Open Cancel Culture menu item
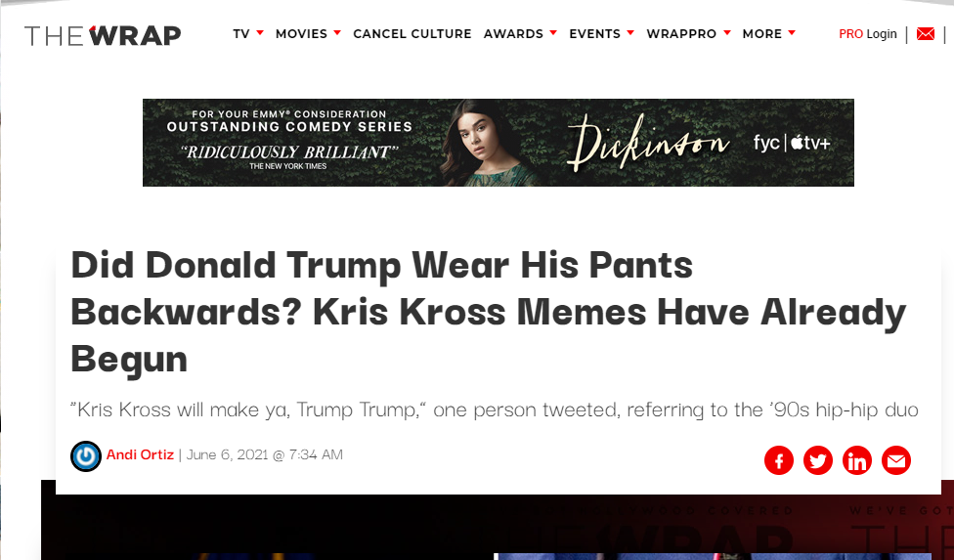 412,34
